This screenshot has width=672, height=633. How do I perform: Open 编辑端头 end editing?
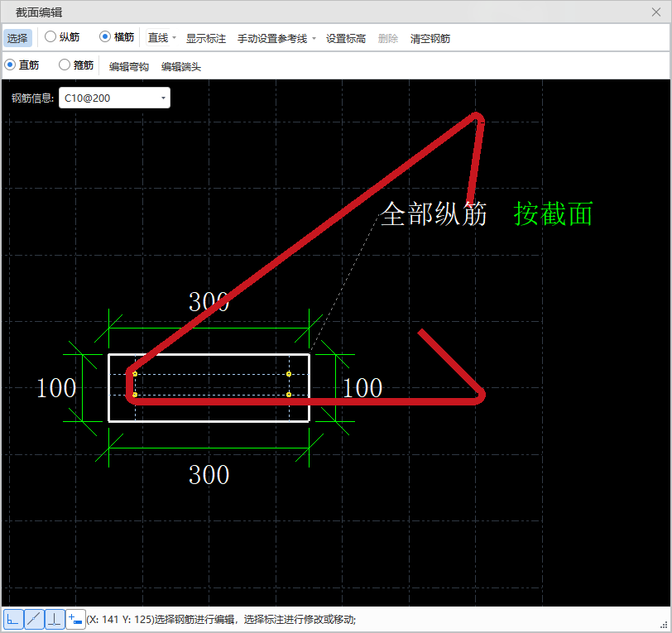click(x=181, y=66)
